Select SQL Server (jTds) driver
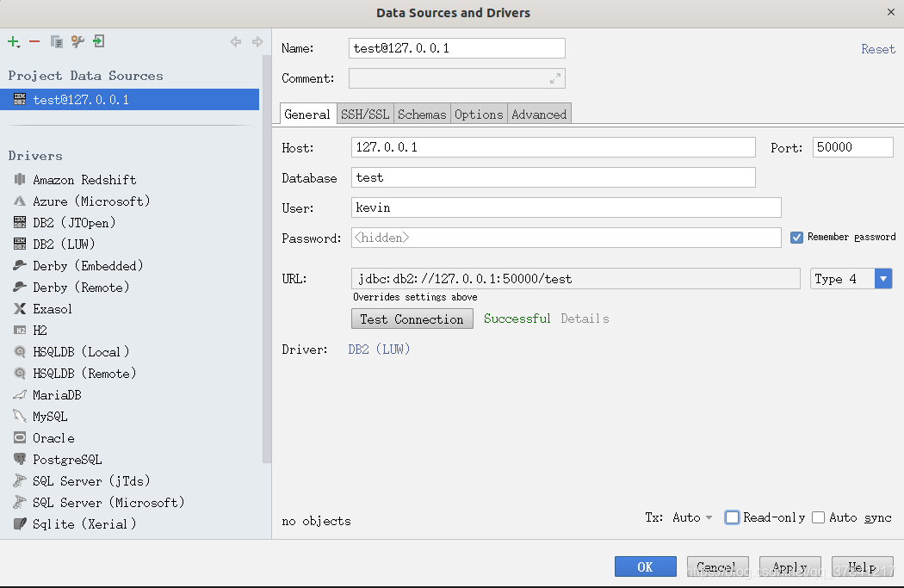The image size is (904, 588). pos(82,480)
